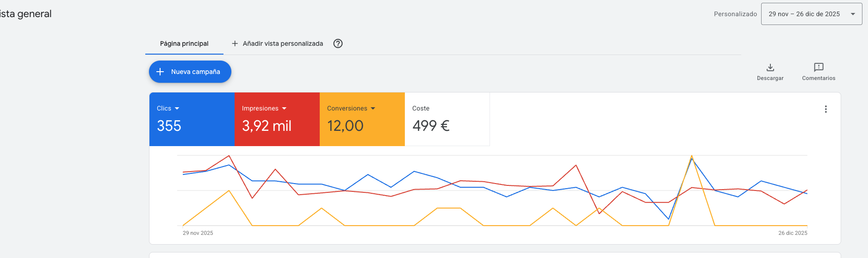
Task: Expand the Clics metric dropdown arrow
Action: pyautogui.click(x=177, y=109)
